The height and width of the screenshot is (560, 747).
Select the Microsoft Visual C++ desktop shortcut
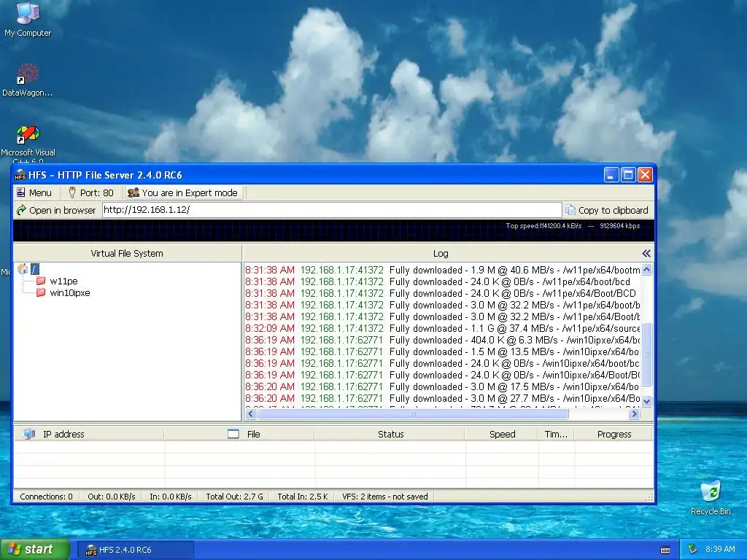pyautogui.click(x=28, y=142)
